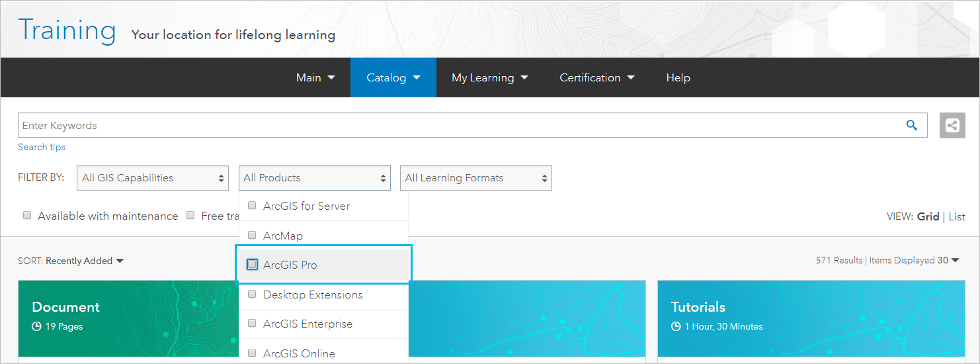Image resolution: width=980 pixels, height=364 pixels.
Task: Open the Main menu
Action: pyautogui.click(x=315, y=77)
